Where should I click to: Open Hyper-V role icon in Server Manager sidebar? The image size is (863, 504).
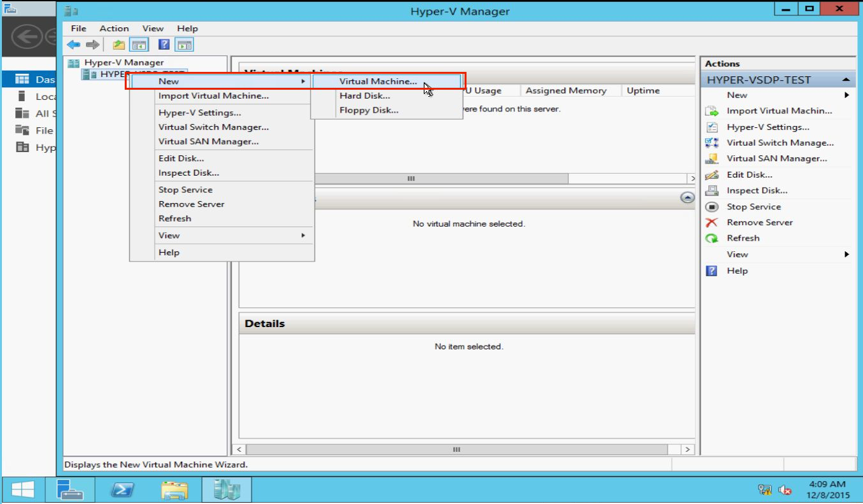click(22, 147)
